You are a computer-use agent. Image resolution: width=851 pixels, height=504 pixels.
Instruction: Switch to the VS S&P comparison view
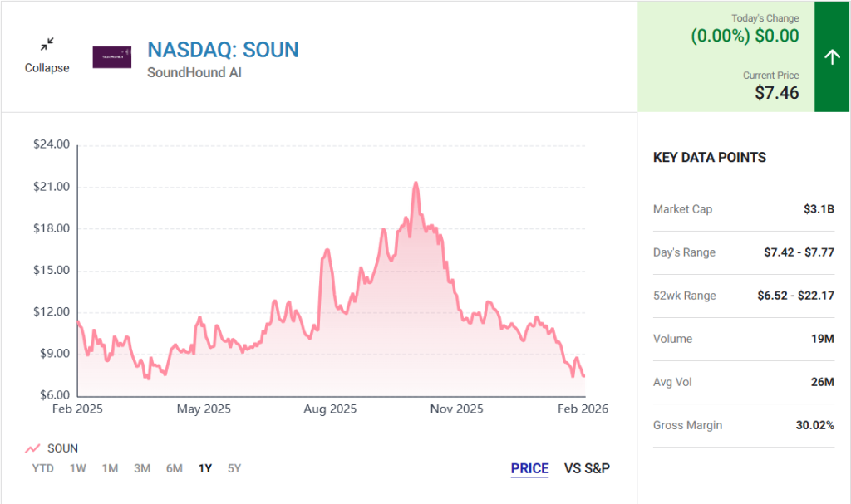[x=586, y=468]
